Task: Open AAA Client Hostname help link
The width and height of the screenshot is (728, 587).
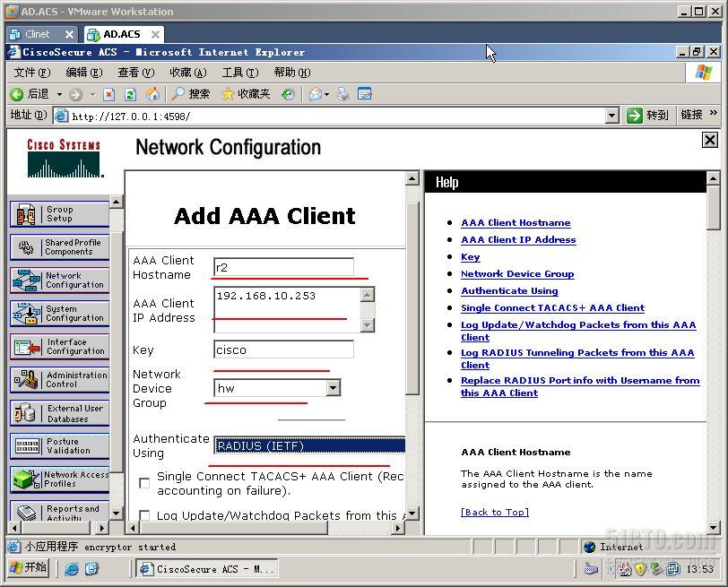Action: (x=516, y=223)
